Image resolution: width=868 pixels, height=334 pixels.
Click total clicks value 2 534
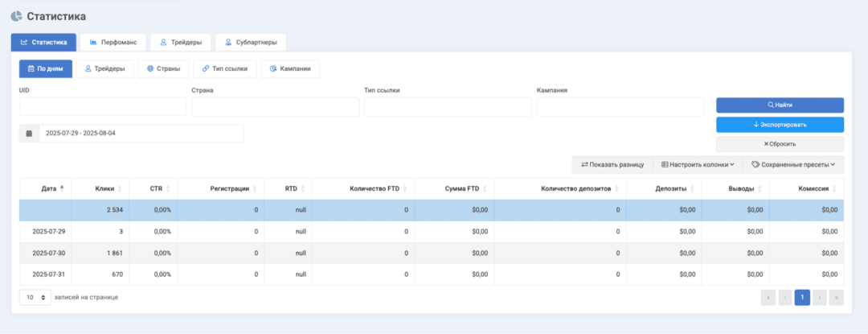(113, 211)
